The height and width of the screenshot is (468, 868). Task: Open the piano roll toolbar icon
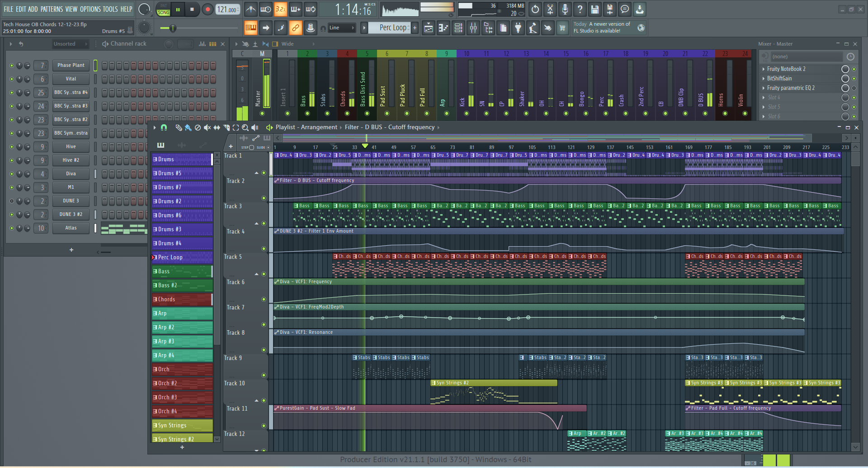tap(443, 28)
